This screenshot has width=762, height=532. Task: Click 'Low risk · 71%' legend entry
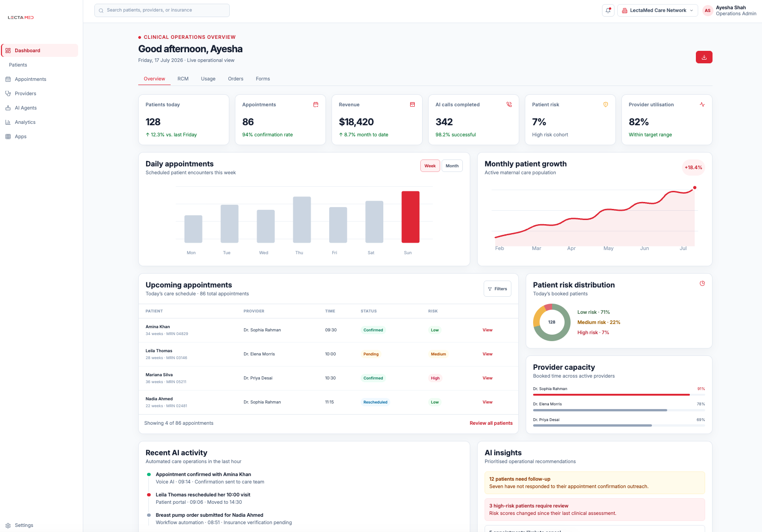(x=594, y=312)
